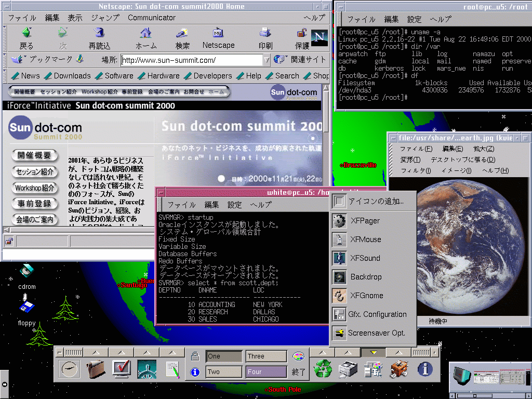Choose XFSound from the panel popup menu
The height and width of the screenshot is (399, 532).
click(x=373, y=258)
